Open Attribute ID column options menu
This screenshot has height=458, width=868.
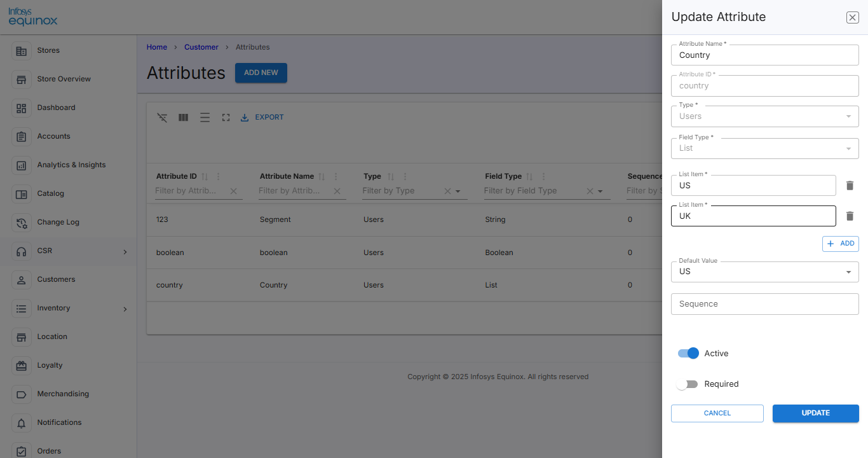coord(219,177)
